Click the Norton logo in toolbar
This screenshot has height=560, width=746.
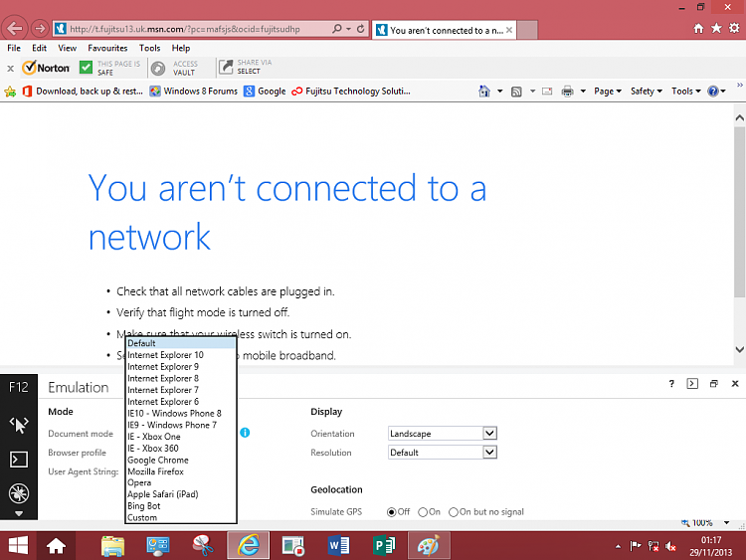pyautogui.click(x=46, y=68)
